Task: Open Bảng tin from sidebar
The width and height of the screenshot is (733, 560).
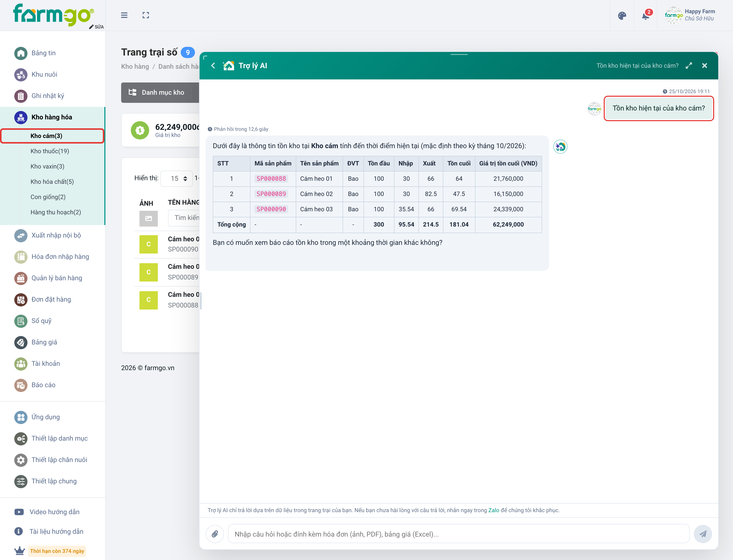Action: click(43, 53)
